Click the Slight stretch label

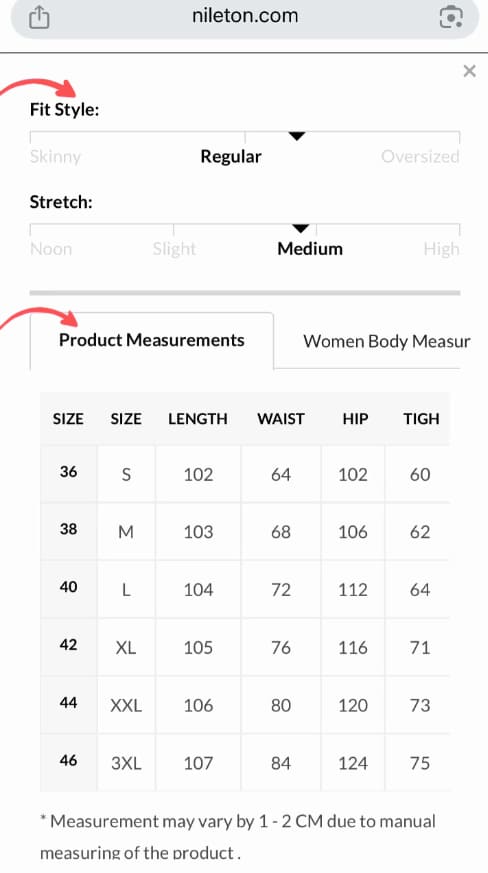click(x=174, y=249)
